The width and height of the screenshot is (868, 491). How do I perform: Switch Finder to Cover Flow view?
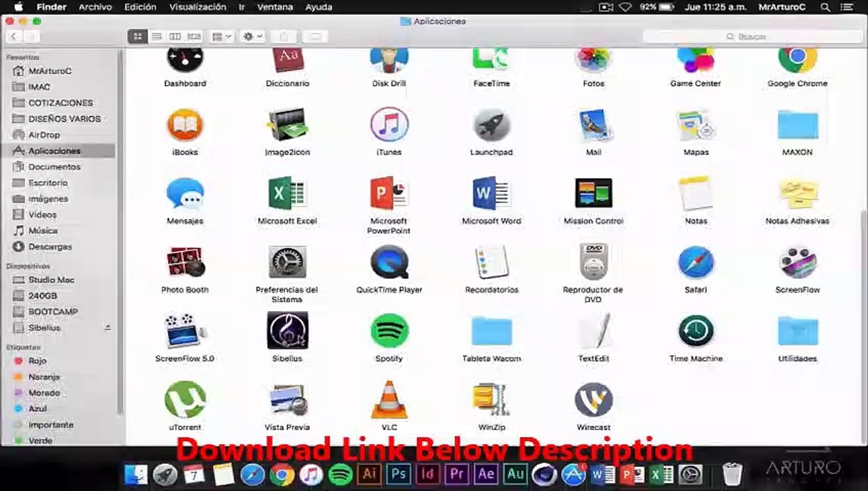coord(194,36)
